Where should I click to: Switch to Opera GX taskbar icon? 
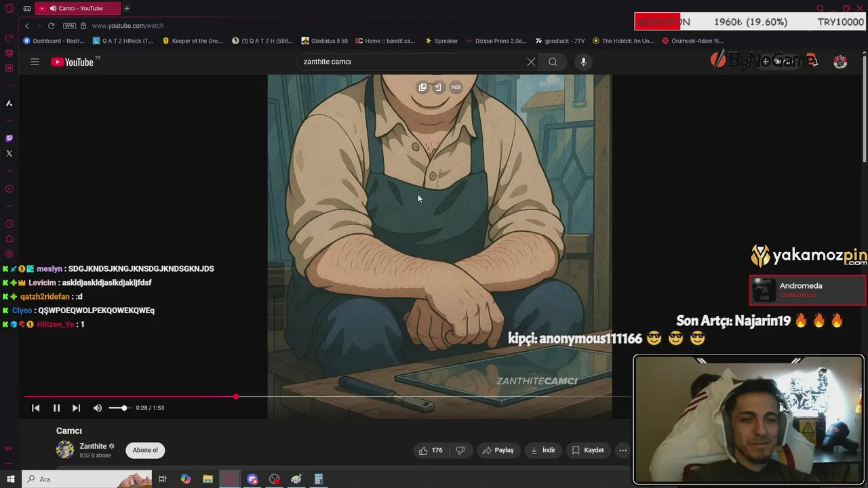(x=230, y=479)
